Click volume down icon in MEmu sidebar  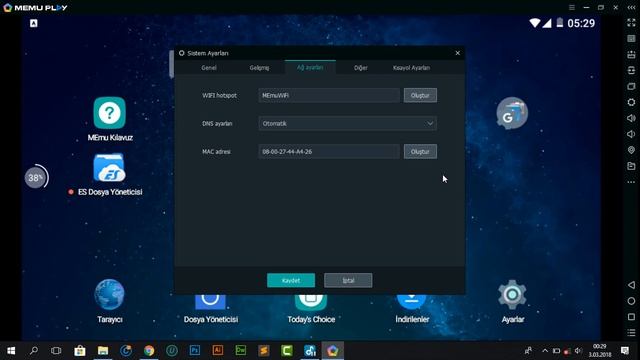point(631,134)
